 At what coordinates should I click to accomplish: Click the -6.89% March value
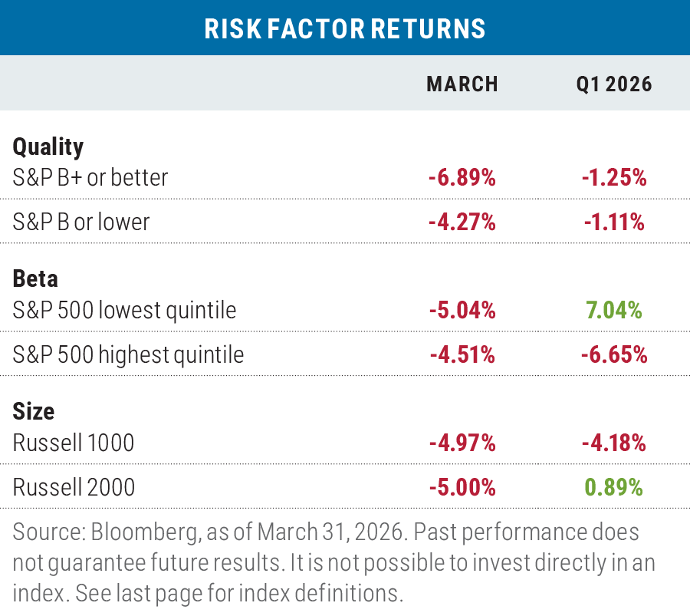coord(462,178)
